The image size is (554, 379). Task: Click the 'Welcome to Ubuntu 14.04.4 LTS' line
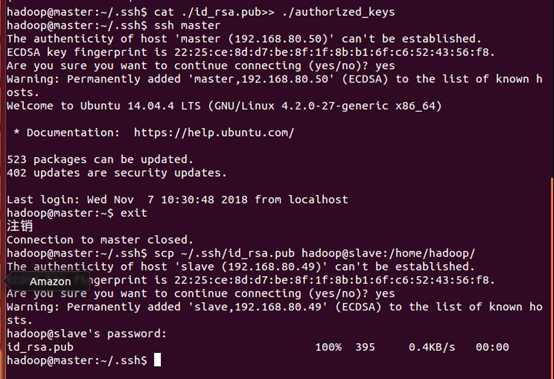[x=224, y=106]
